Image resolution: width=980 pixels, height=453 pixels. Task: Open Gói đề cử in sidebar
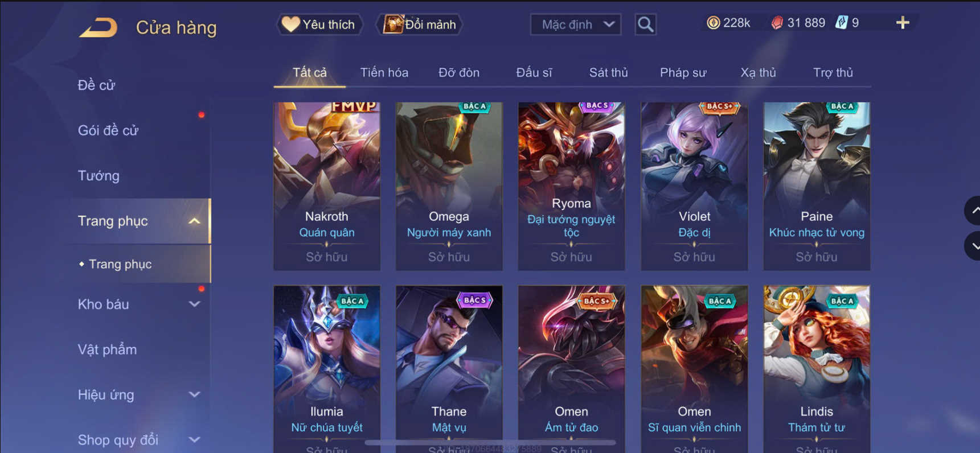click(108, 130)
